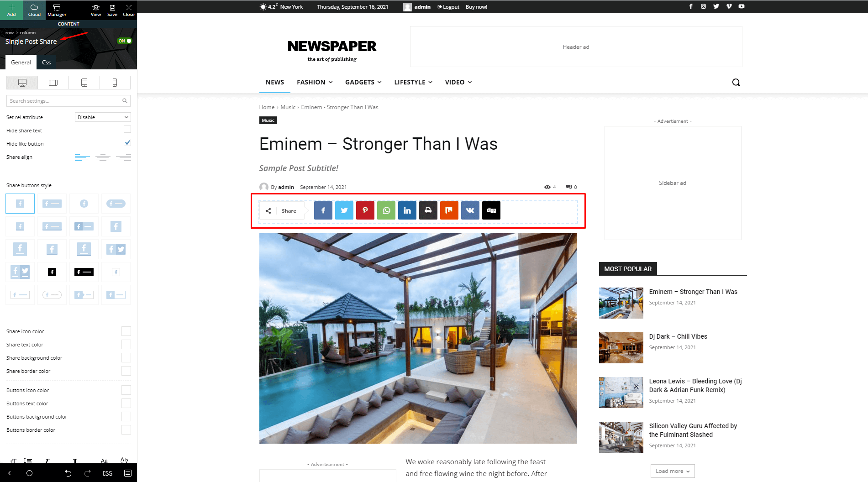Select the phone viewport icon

[x=115, y=83]
